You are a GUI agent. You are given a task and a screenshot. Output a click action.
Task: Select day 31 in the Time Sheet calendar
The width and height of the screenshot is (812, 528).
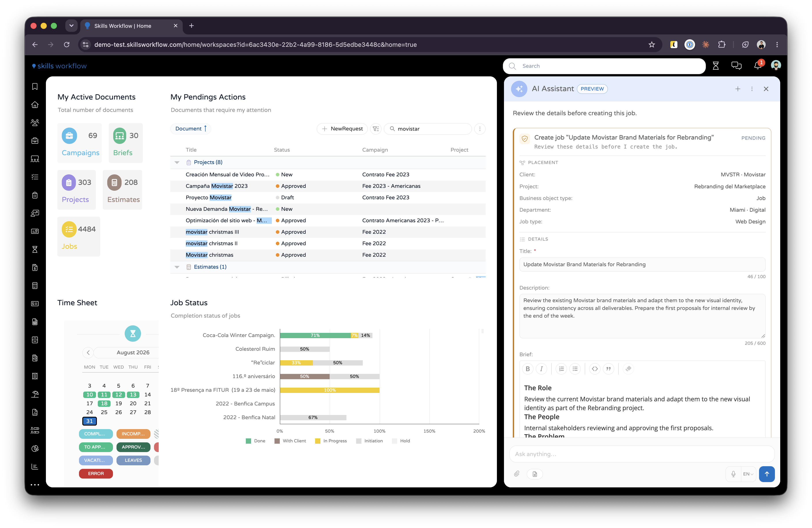click(89, 421)
